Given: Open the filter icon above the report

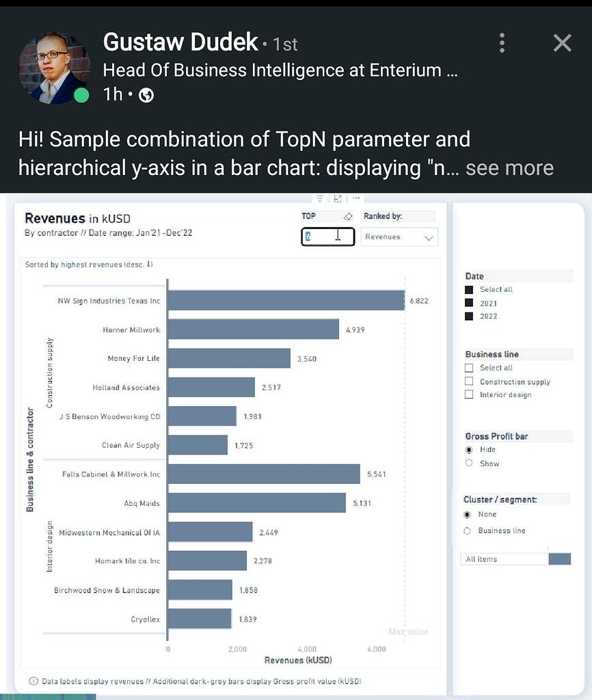Looking at the screenshot, I should (320, 198).
